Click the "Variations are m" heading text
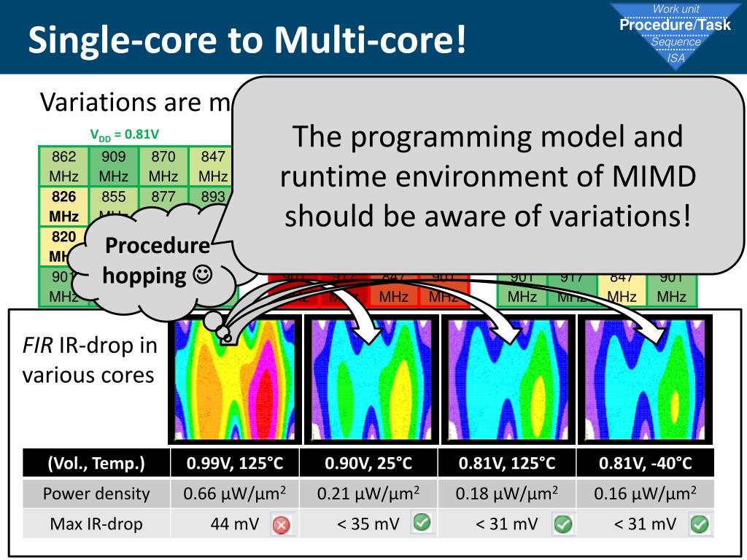This screenshot has height=560, width=747. [135, 102]
